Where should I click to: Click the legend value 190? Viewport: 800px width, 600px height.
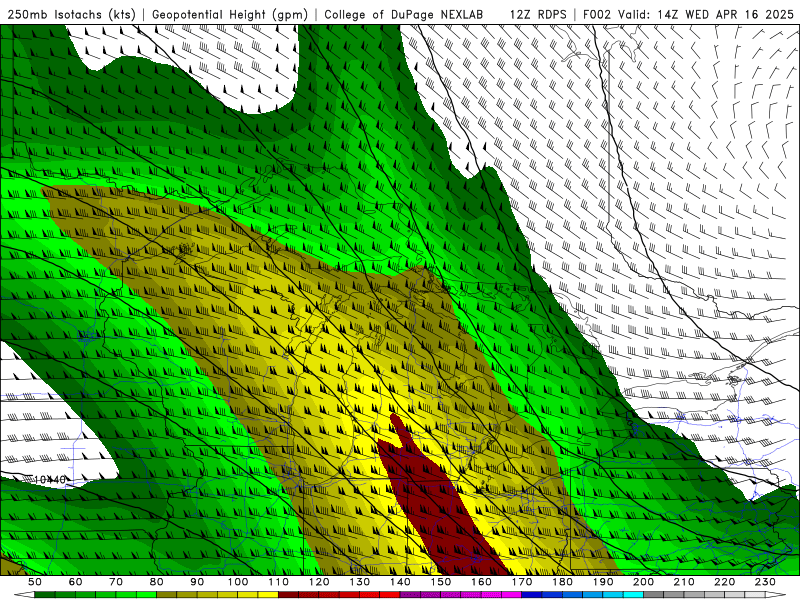click(603, 582)
